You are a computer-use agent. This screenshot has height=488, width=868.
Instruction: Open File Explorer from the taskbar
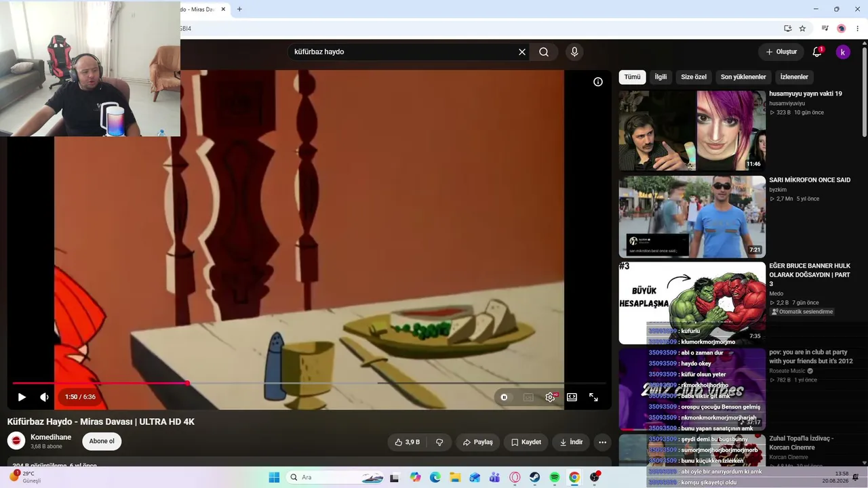(455, 477)
